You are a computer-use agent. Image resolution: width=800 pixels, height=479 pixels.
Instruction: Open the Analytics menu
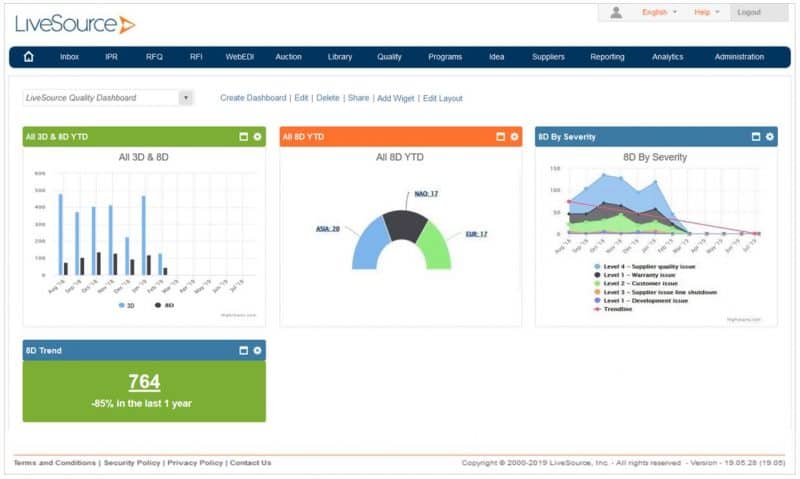[x=667, y=57]
